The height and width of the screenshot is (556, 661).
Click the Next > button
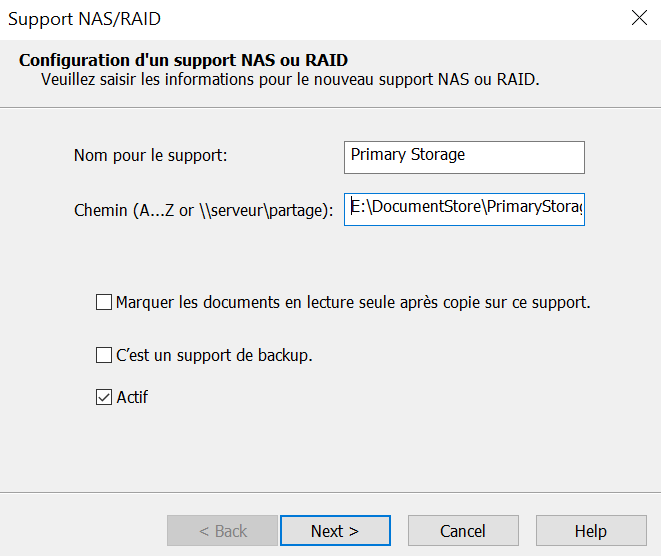(335, 531)
